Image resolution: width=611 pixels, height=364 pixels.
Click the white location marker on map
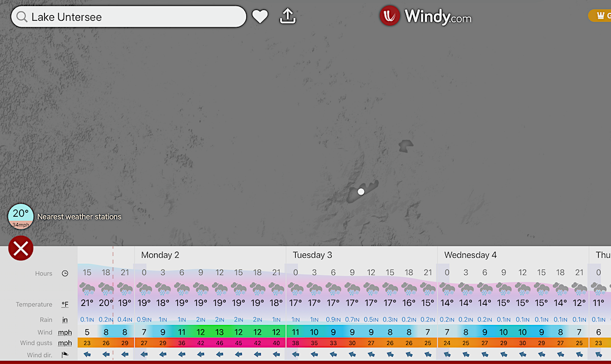click(361, 192)
